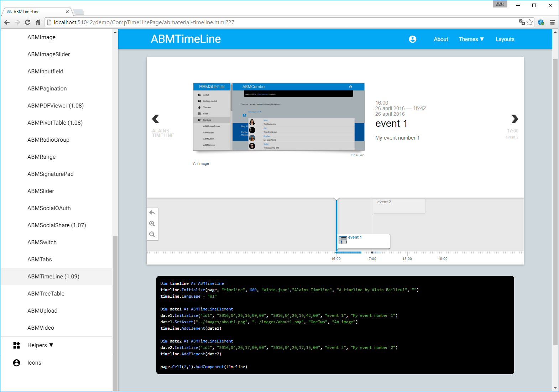This screenshot has height=392, width=559.
Task: Select the event 2 timeline marker
Action: click(x=399, y=206)
